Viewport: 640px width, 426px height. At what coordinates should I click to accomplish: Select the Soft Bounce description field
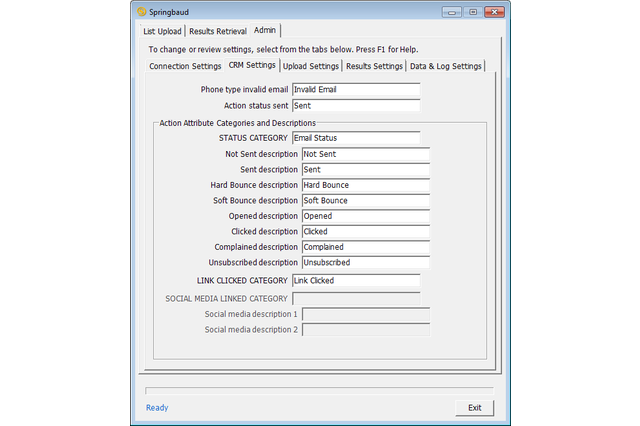tap(365, 201)
